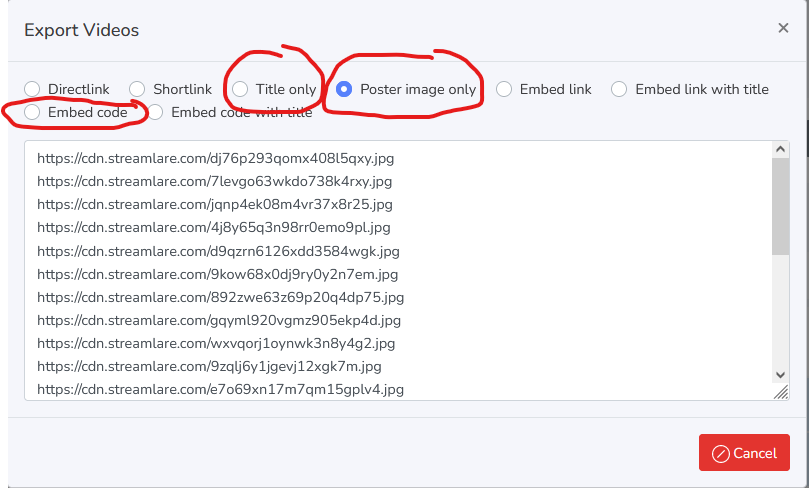Select the Embed code radio button

coord(33,113)
